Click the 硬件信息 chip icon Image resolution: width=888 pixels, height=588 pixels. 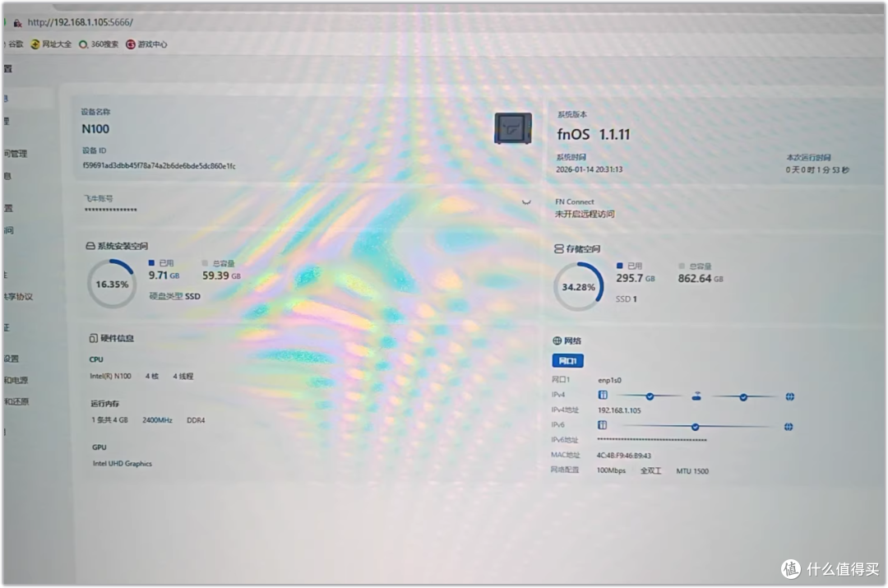point(94,338)
